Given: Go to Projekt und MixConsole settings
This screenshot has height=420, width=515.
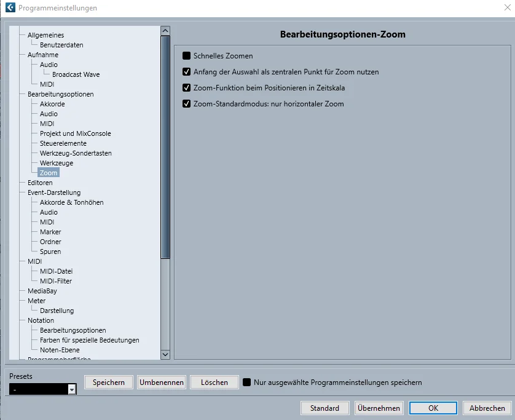Looking at the screenshot, I should click(x=76, y=134).
